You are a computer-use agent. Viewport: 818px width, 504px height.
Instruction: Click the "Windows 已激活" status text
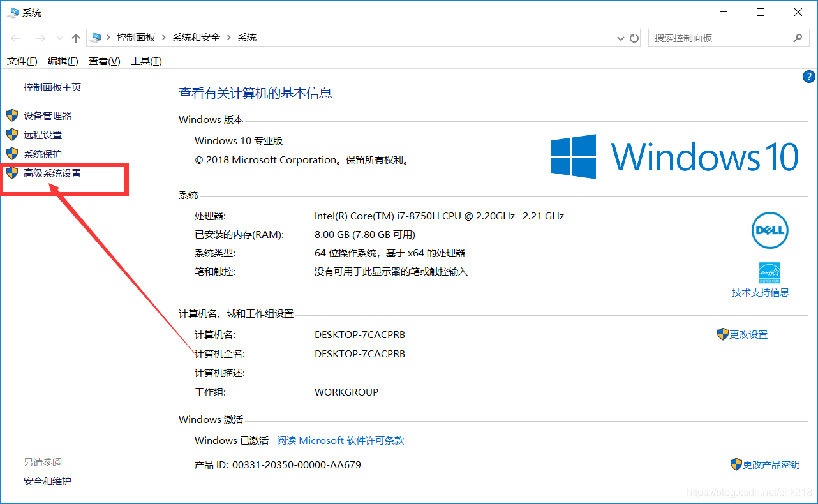tap(232, 440)
